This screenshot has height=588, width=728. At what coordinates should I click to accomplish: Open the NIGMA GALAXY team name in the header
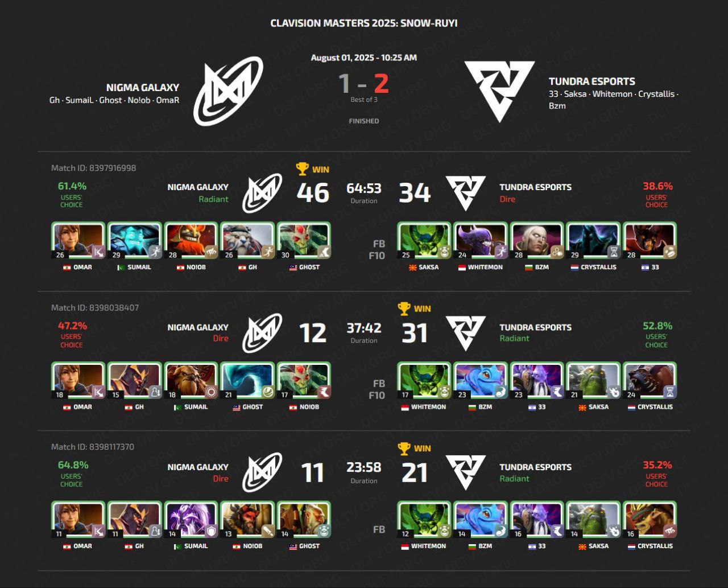pos(143,88)
